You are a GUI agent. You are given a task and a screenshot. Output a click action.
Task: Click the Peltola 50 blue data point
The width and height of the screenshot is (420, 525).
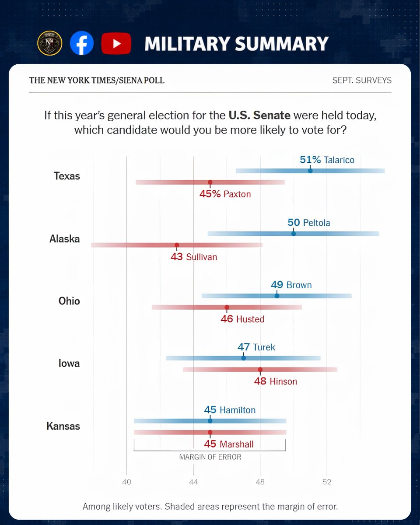coord(294,234)
